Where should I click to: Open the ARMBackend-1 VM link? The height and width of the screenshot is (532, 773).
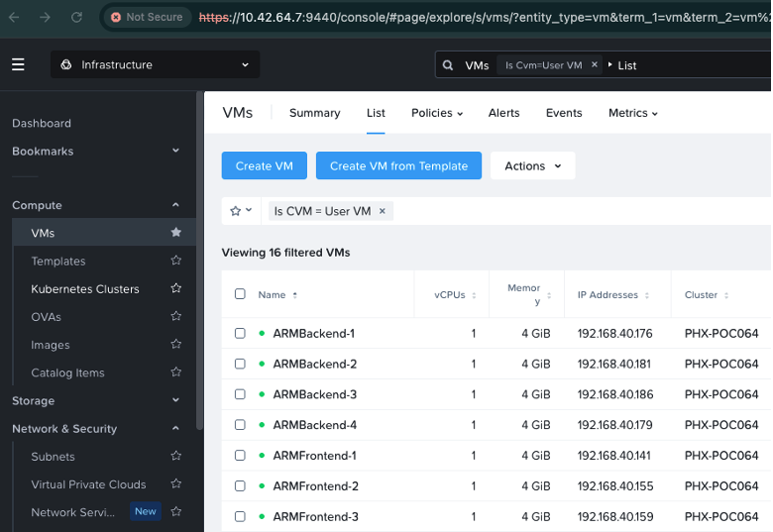point(313,334)
